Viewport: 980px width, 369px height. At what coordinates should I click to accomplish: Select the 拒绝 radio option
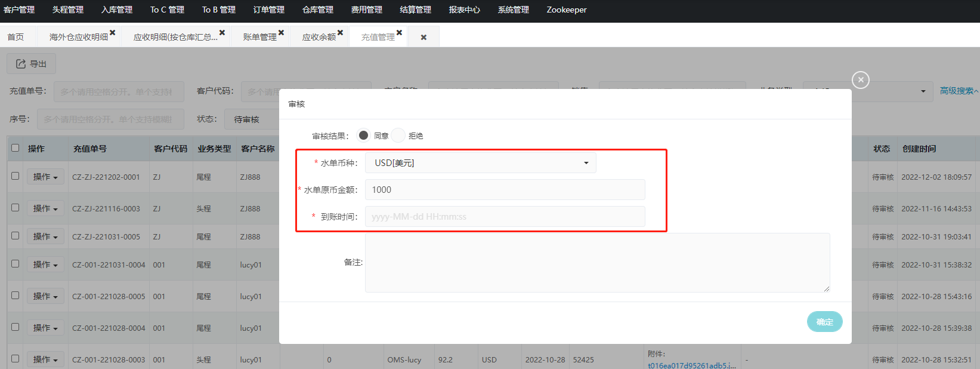(x=398, y=136)
